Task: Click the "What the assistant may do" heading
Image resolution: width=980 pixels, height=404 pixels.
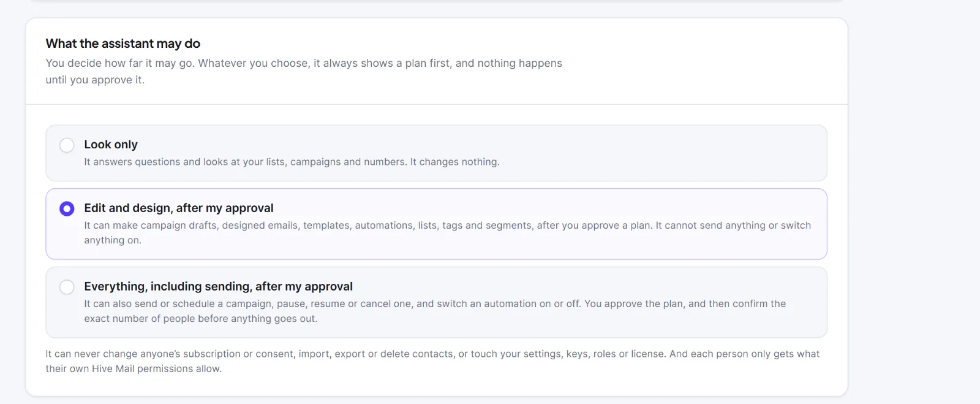Action: (123, 44)
